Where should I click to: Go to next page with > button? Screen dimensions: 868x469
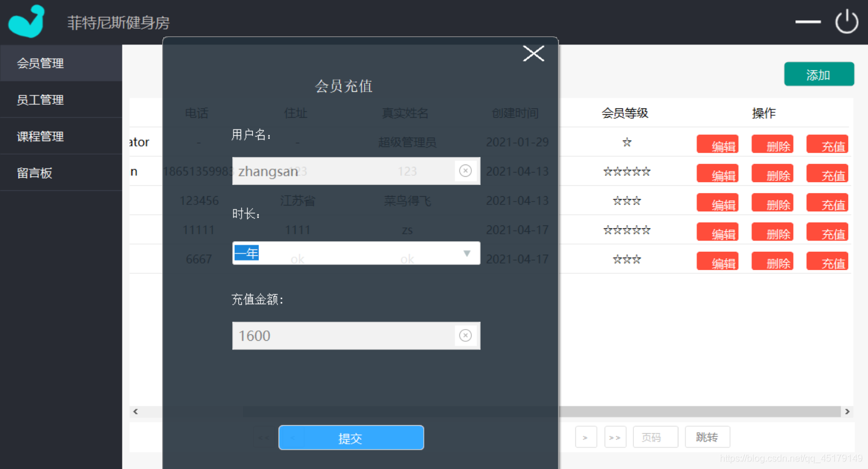point(586,437)
